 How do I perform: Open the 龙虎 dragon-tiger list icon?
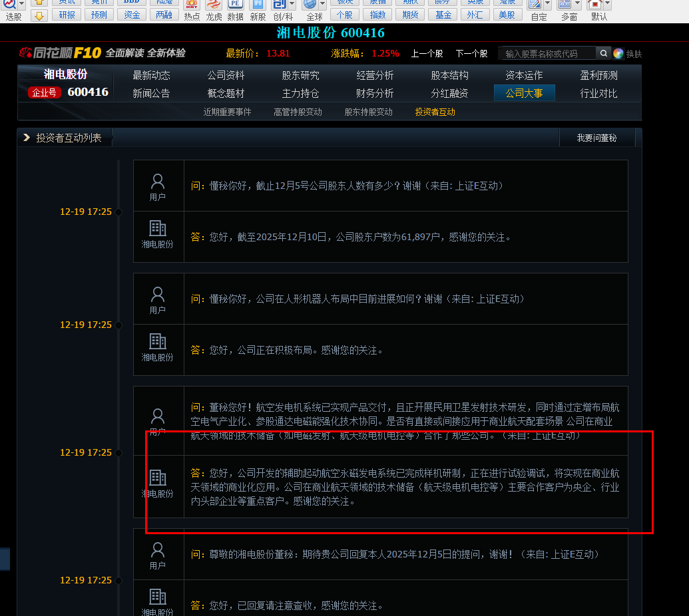[x=214, y=5]
